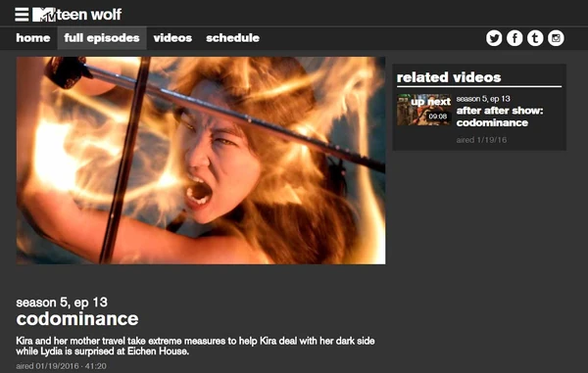Click the 'codominance' episode title
This screenshot has height=373, width=588.
coord(77,319)
